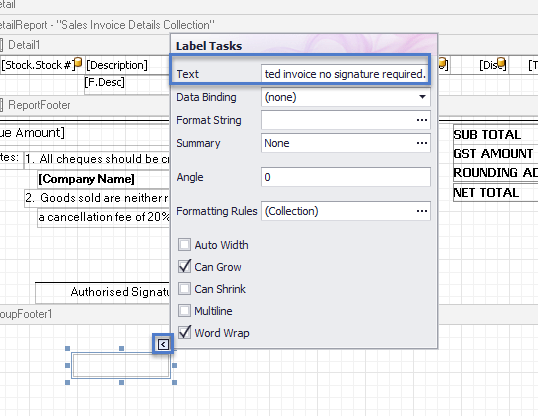Click the Detail1 band header

[x=24, y=45]
